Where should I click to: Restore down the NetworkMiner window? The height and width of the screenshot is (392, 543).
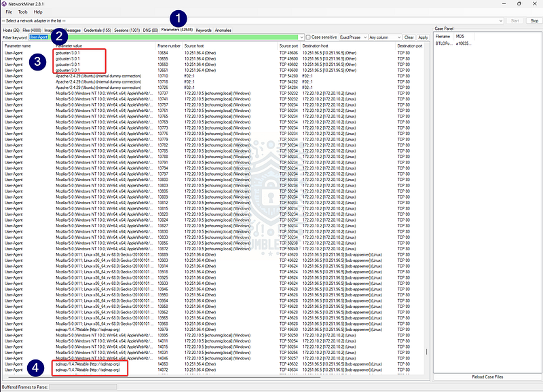tap(519, 4)
